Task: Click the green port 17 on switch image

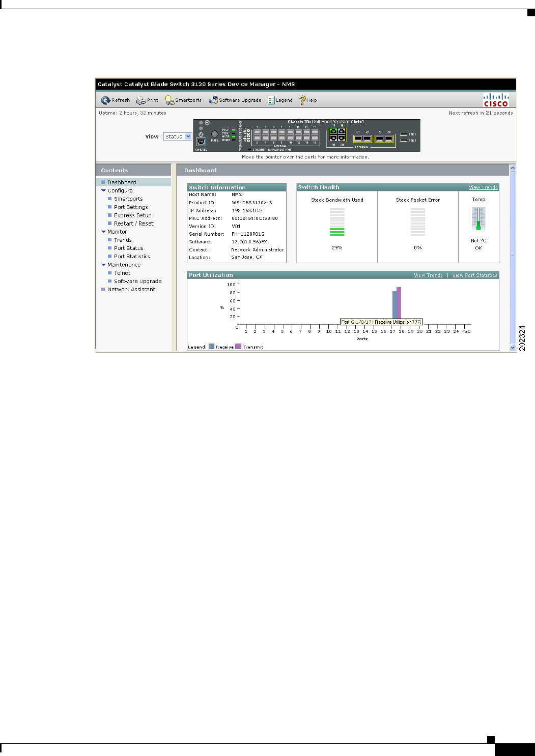Action: coord(333,131)
